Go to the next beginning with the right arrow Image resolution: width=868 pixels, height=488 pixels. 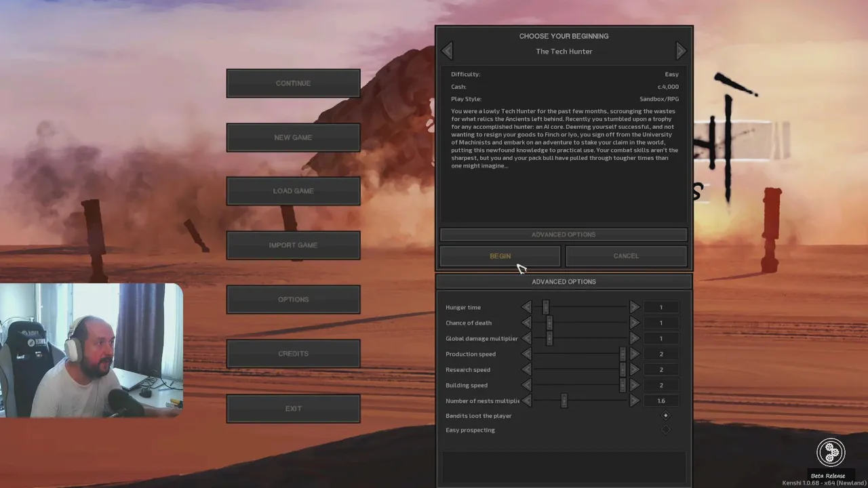coord(681,51)
